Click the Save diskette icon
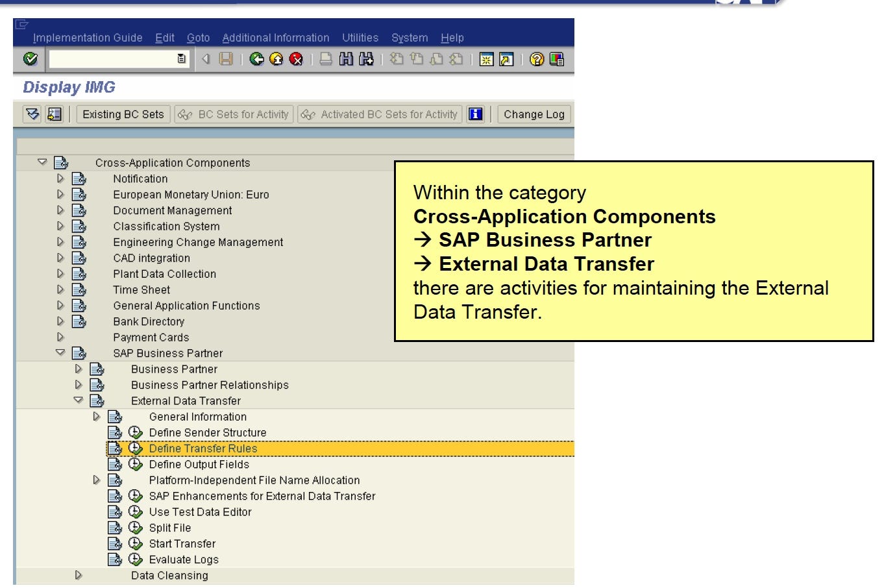The height and width of the screenshot is (588, 884). 226,59
